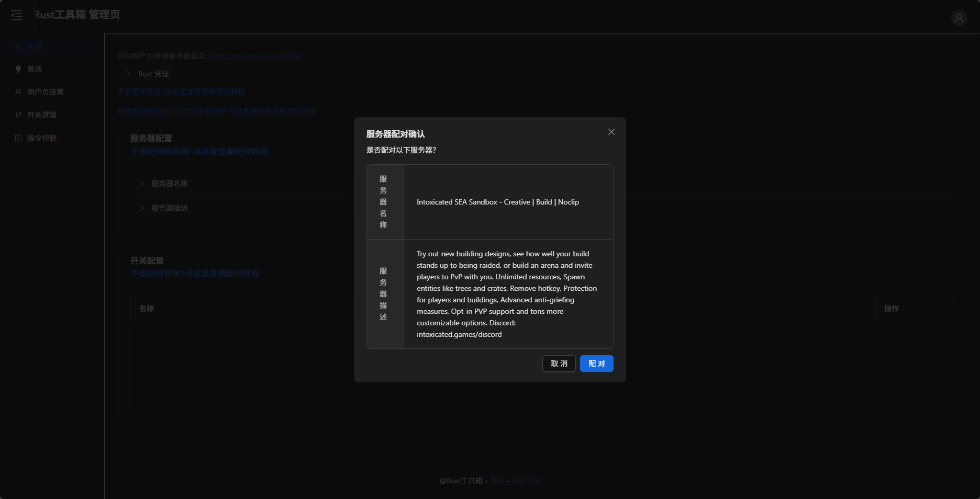The image size is (980, 499).
Task: Click the 名称 table column header
Action: 147,309
